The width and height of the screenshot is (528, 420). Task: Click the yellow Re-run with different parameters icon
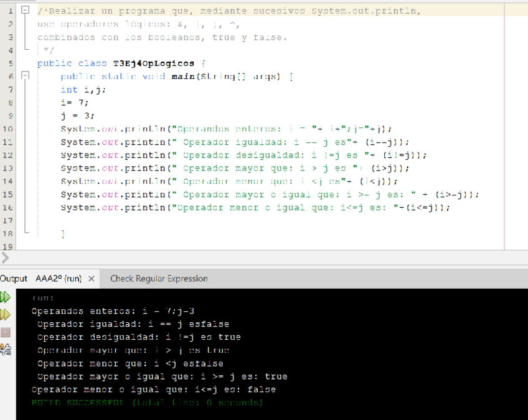6,314
